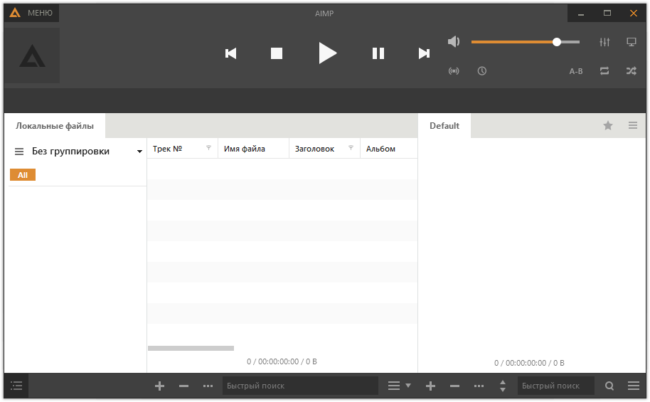Viewport: 650px width, 402px height.
Task: Focus the library Быстрый поиск field
Action: 300,386
